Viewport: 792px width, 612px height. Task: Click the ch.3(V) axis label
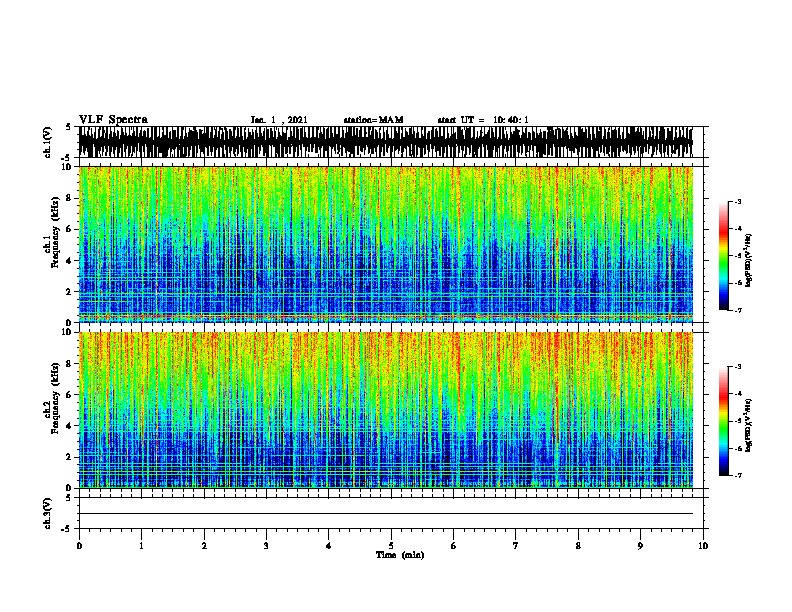tap(48, 513)
